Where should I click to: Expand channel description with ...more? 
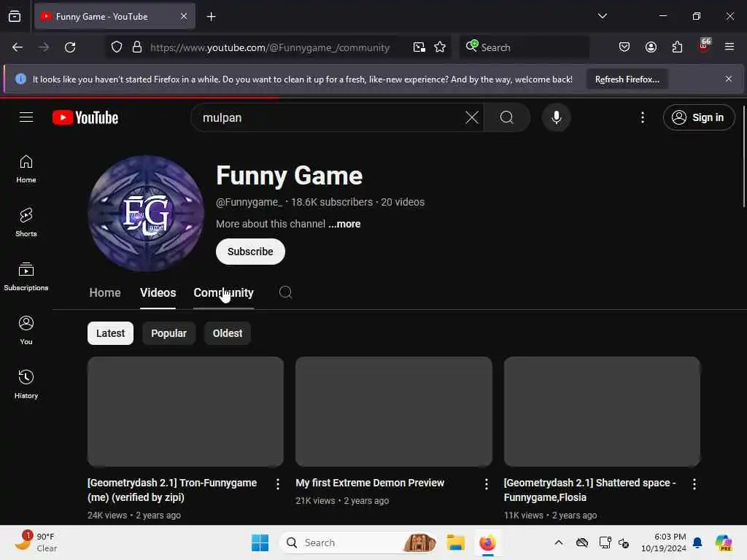click(344, 224)
